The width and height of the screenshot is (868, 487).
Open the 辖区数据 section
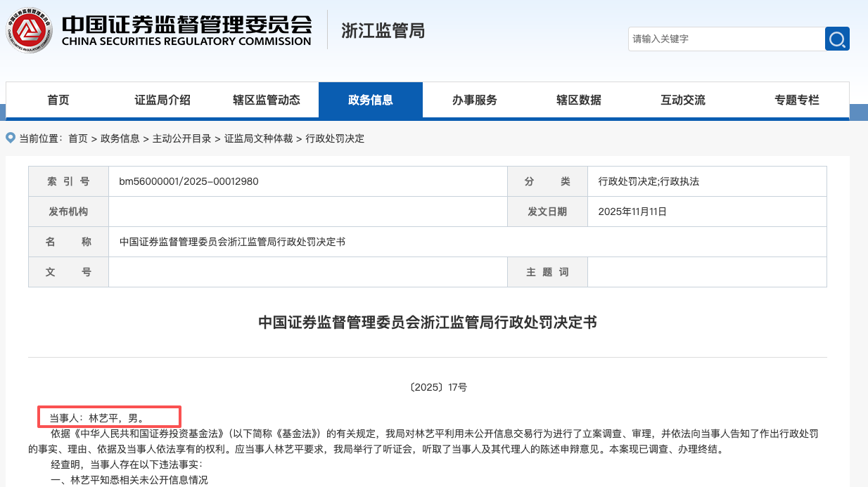578,100
